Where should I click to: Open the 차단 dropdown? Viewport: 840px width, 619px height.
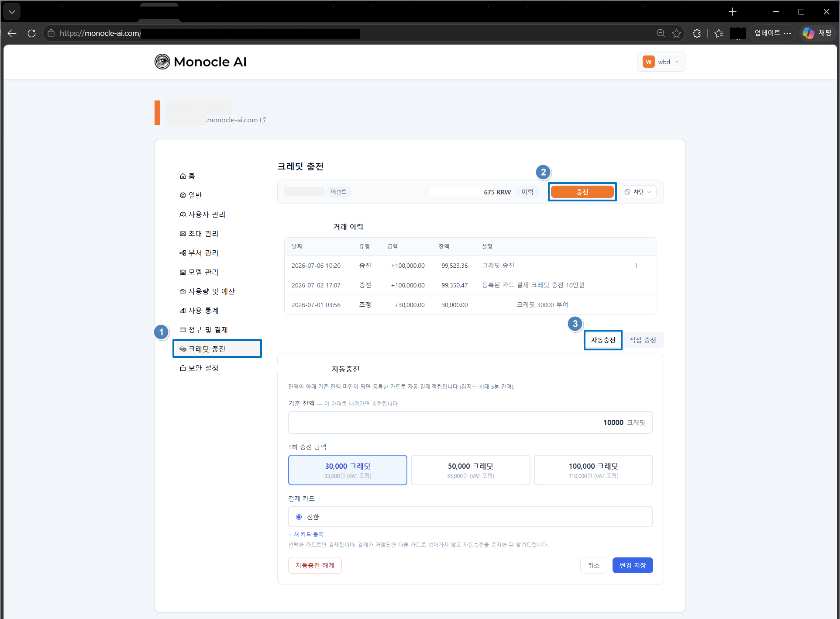point(638,192)
